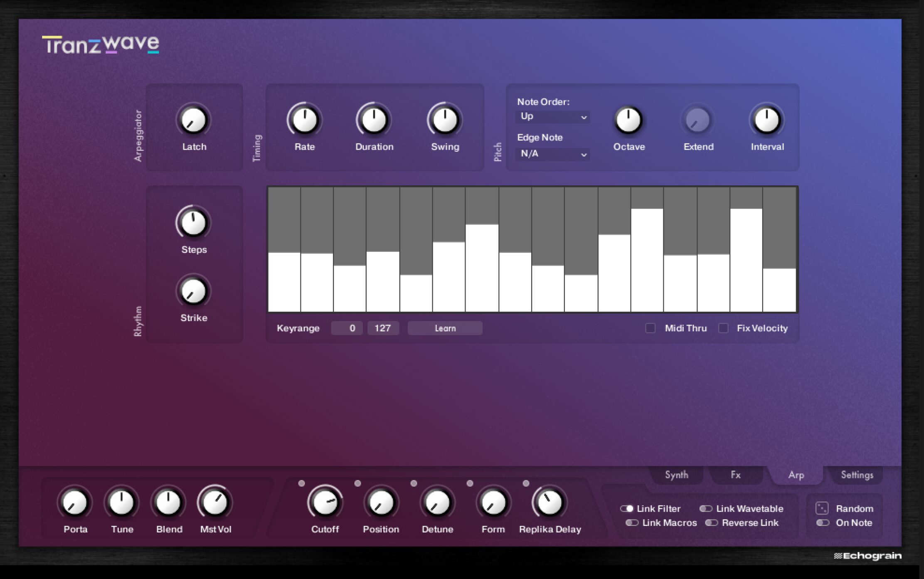Click the Form macro knob
This screenshot has height=579, width=924.
click(493, 503)
